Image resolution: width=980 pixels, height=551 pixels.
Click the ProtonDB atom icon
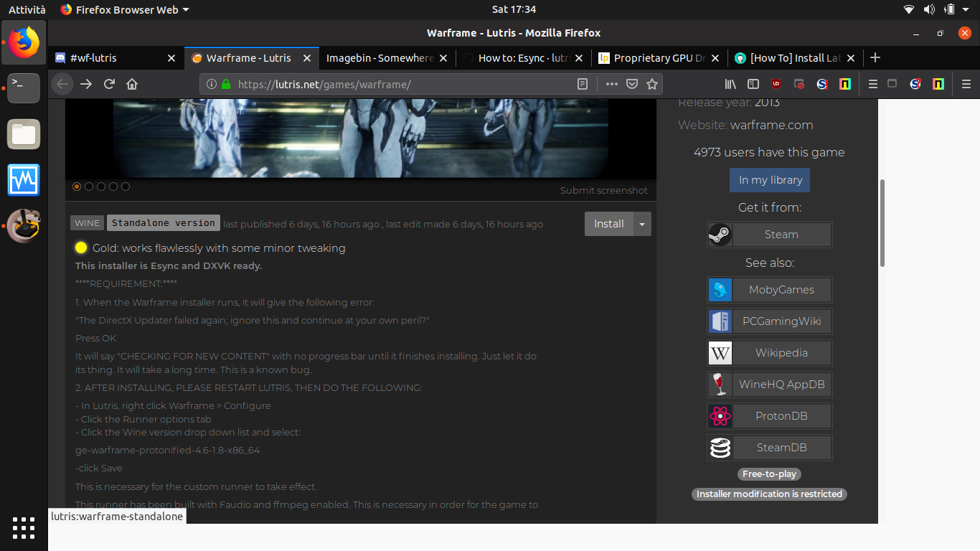click(720, 416)
